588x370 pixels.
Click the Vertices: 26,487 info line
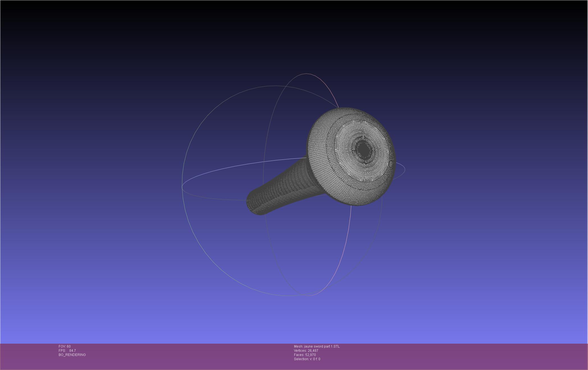coord(306,351)
